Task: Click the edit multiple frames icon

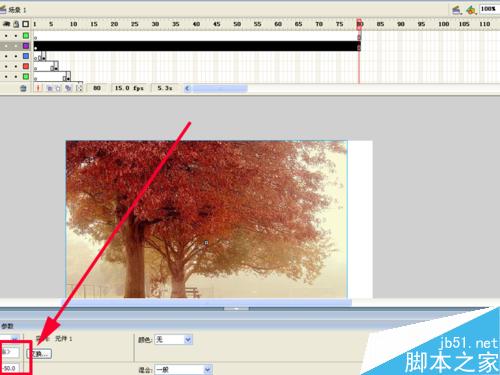Action: (68, 88)
